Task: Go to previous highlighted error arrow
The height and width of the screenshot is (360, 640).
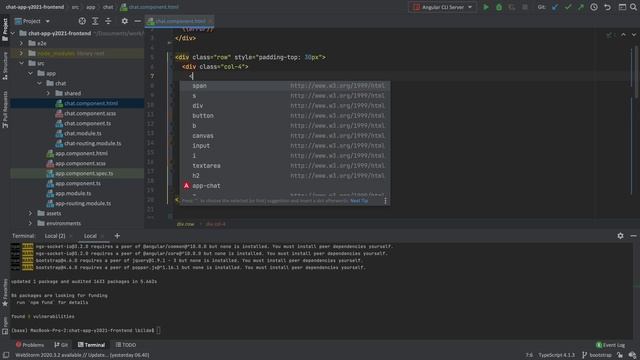Action: (x=623, y=35)
